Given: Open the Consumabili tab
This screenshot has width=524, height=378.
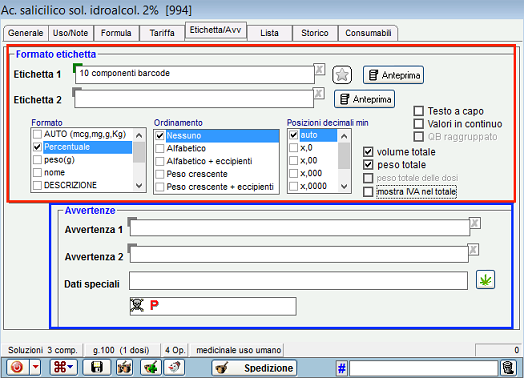Looking at the screenshot, I should click(368, 33).
